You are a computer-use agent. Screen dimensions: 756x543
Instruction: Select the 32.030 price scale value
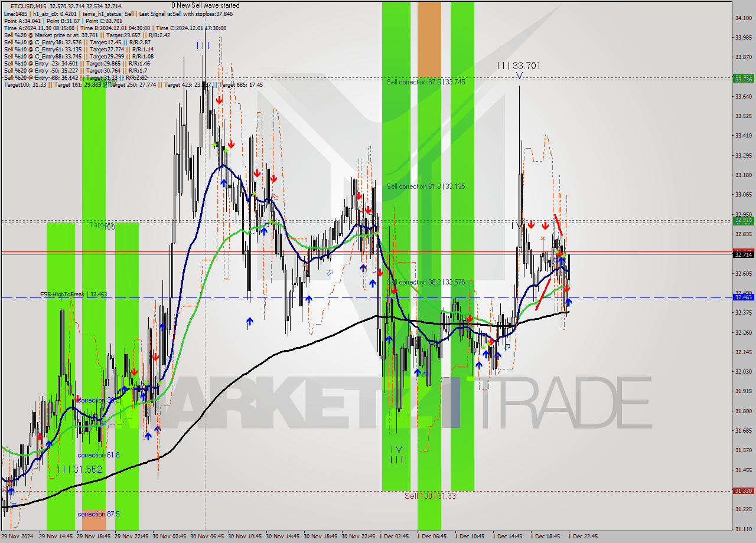point(743,371)
